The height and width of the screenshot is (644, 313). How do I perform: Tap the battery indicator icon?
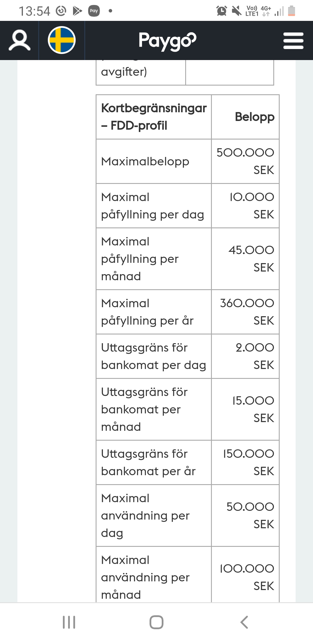point(292,11)
